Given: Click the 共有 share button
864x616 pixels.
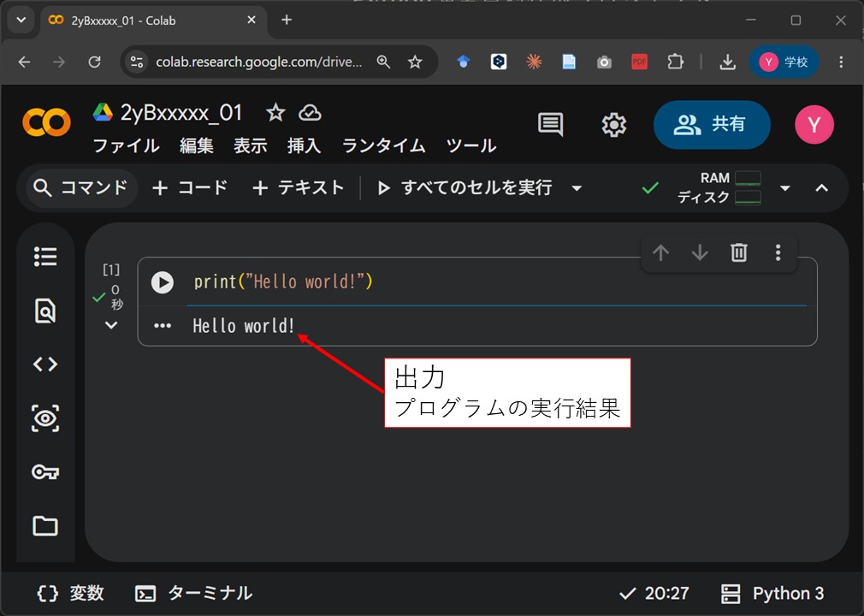Looking at the screenshot, I should tap(712, 125).
